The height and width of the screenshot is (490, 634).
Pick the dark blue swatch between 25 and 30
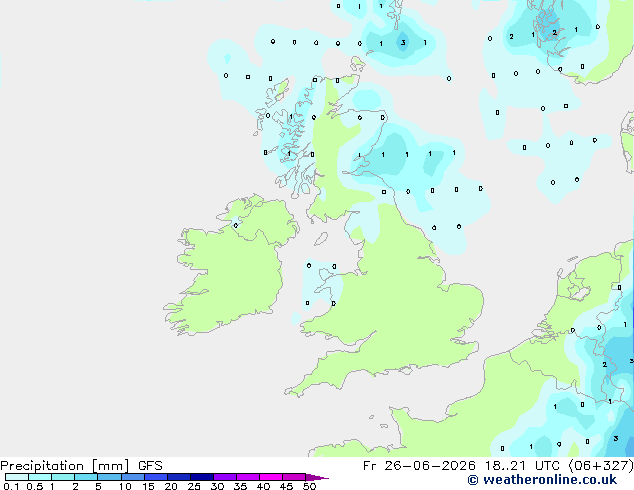(x=202, y=477)
